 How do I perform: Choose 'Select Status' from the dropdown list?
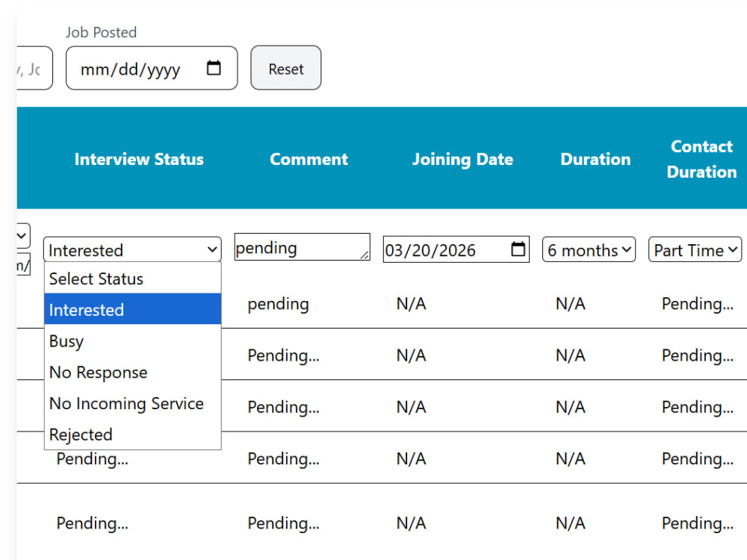(132, 279)
